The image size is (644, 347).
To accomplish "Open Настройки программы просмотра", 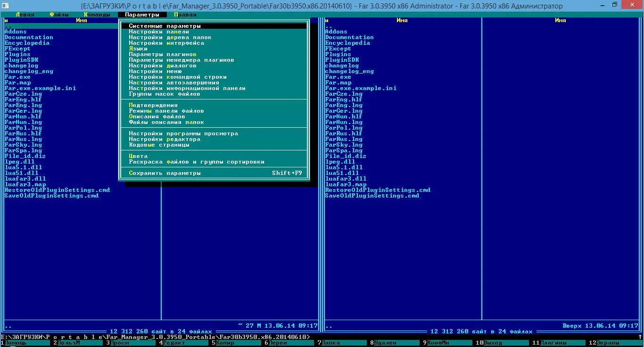I will pos(214,133).
